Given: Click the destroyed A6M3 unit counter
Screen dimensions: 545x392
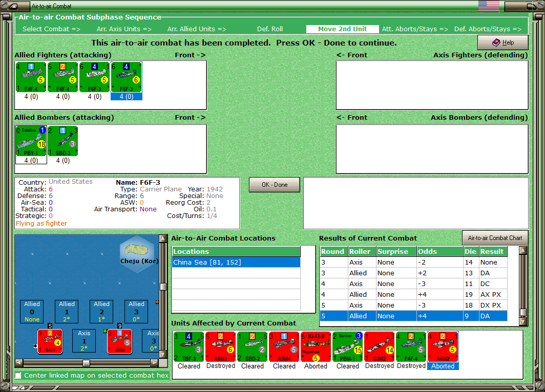Looking at the screenshot, I should coord(220,347).
